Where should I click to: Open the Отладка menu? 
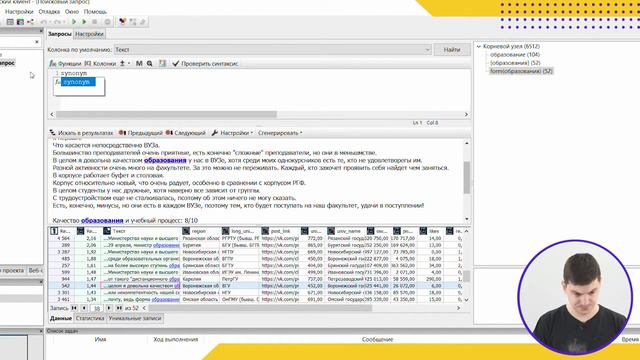(x=49, y=11)
